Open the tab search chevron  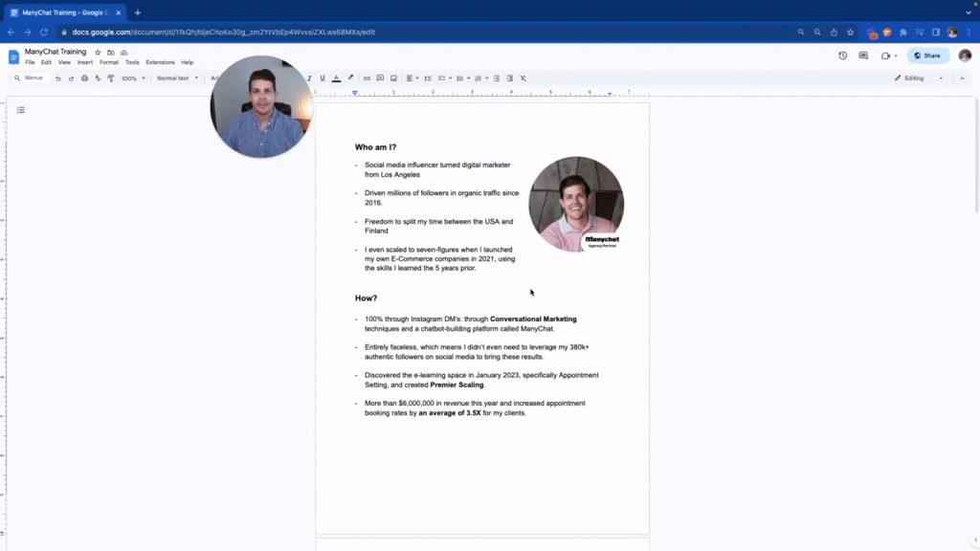point(969,12)
